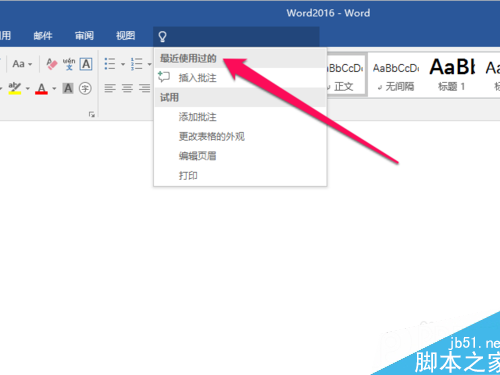Choose 添加批注 suggestion
The height and width of the screenshot is (375, 500).
pos(240,117)
